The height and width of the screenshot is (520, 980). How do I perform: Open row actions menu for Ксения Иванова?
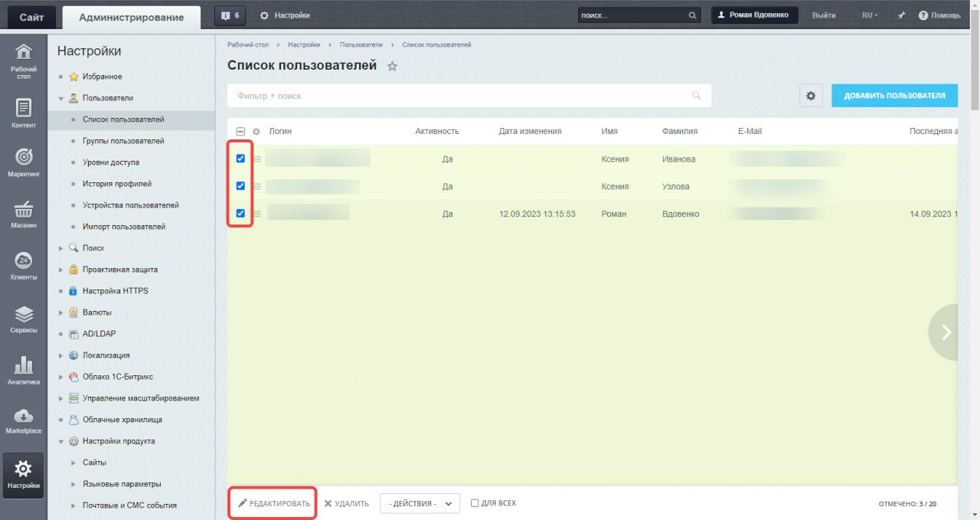pos(257,159)
